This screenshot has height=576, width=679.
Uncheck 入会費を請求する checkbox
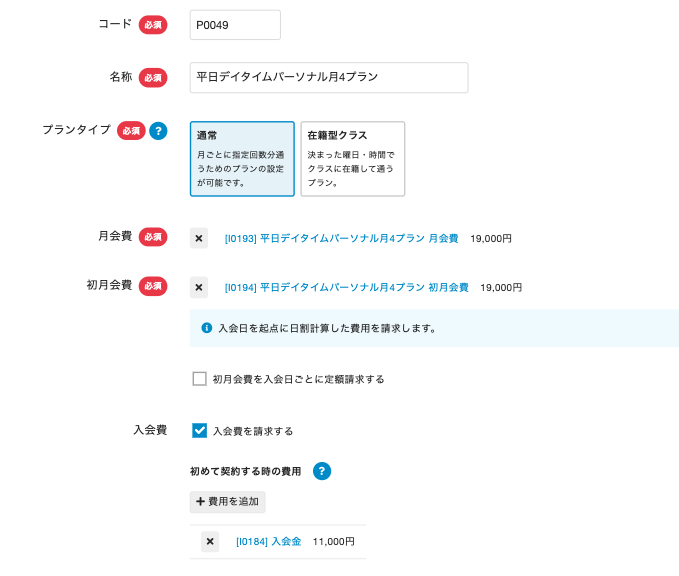pos(200,431)
